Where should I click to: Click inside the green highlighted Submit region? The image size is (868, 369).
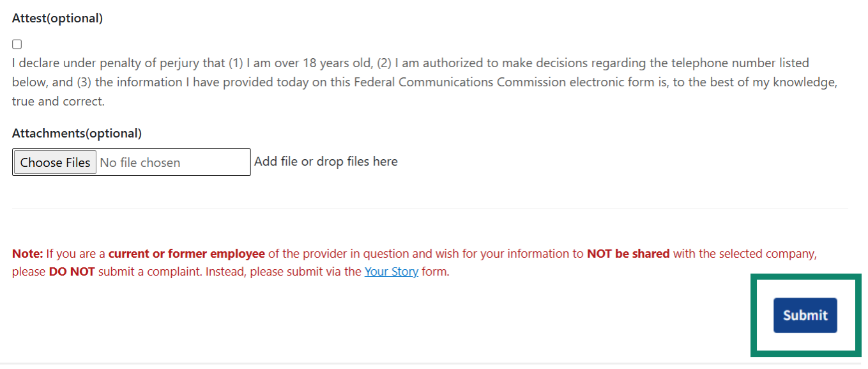click(805, 315)
